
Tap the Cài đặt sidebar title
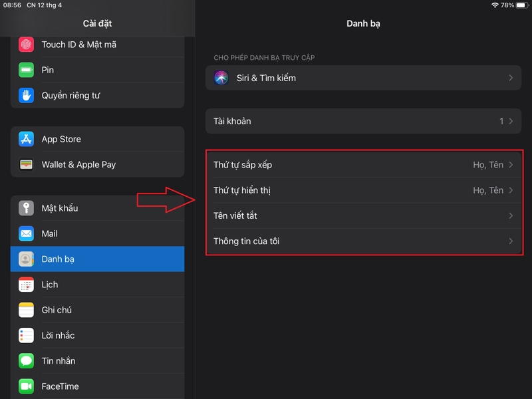tap(97, 23)
